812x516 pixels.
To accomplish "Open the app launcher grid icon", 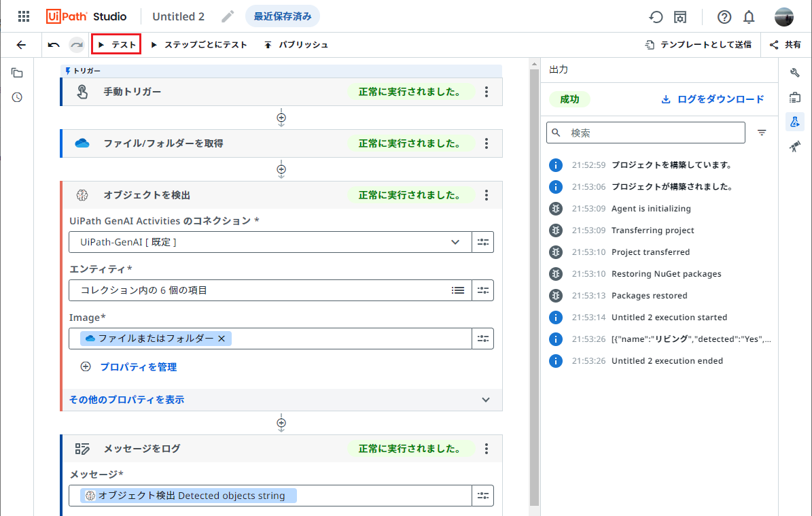I will point(24,16).
